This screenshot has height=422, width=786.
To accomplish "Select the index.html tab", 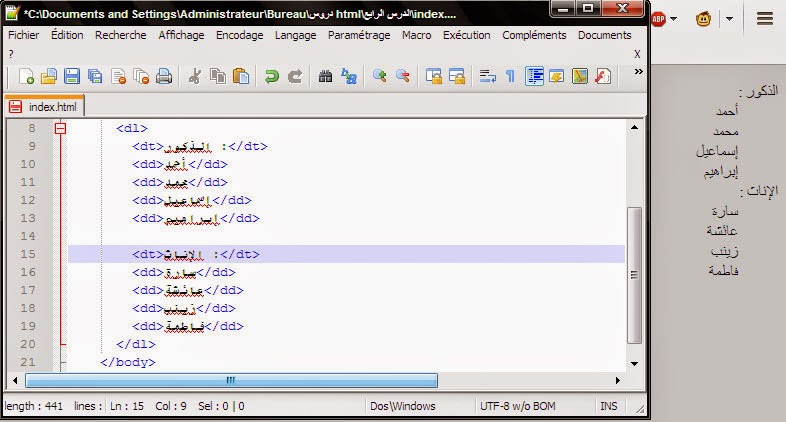I will pos(45,107).
